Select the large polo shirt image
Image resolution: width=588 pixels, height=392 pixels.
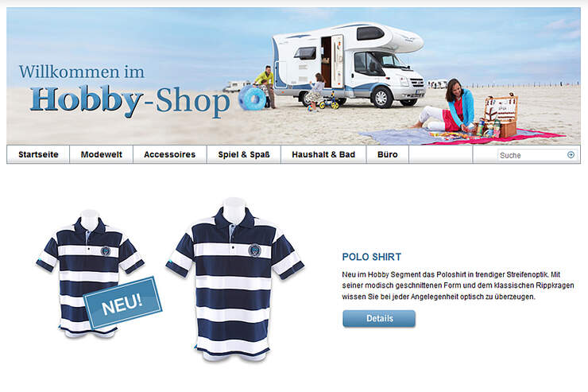click(x=234, y=279)
